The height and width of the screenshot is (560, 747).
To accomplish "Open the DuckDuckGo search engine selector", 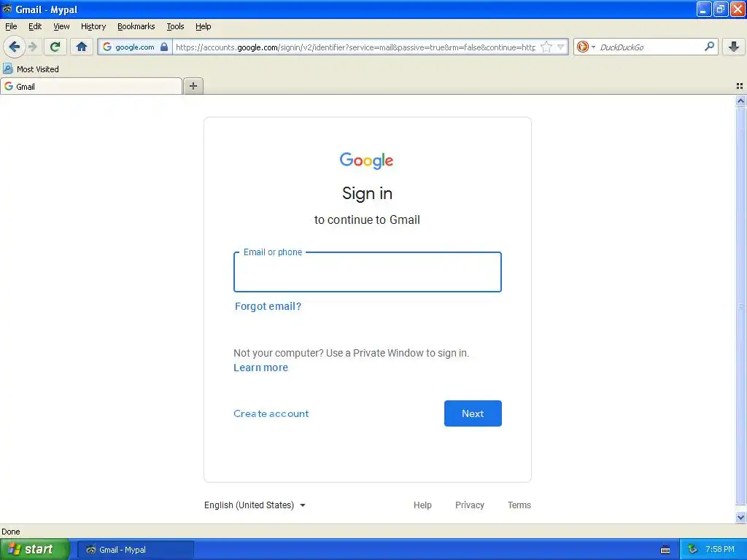I will [586, 47].
